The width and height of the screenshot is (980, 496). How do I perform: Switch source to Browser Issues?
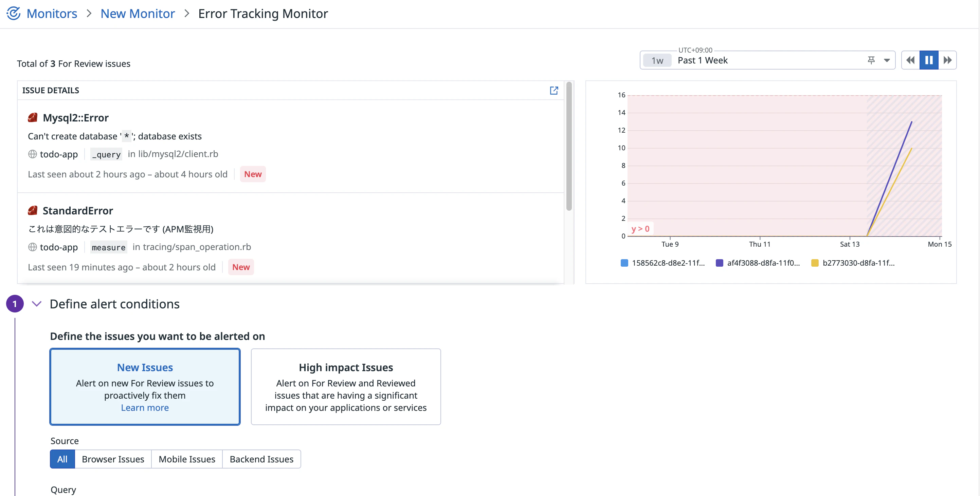click(113, 459)
